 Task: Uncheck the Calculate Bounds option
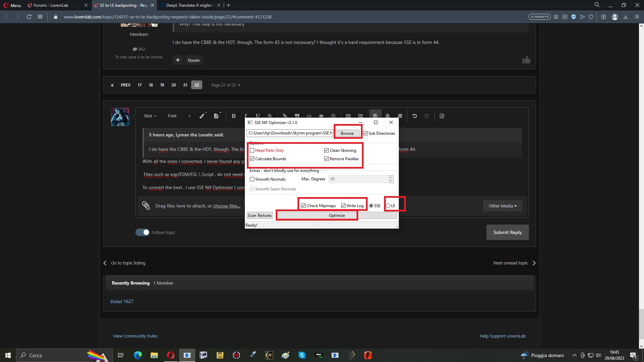pos(252,159)
